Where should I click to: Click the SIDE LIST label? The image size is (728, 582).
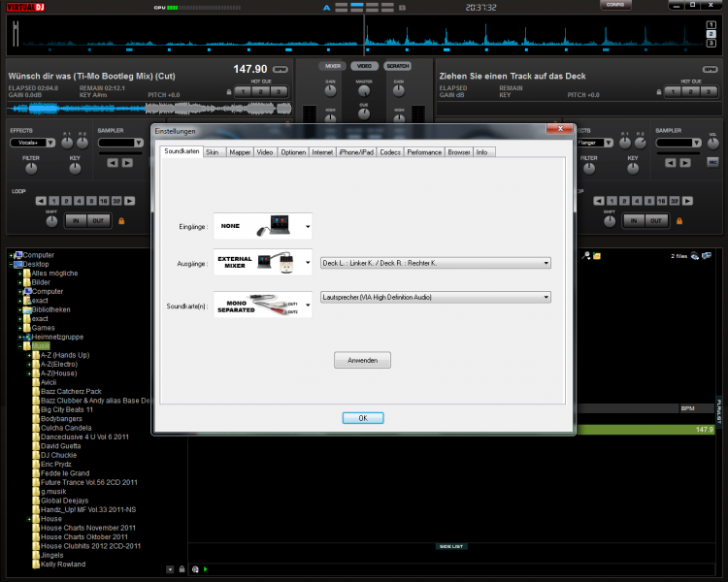pyautogui.click(x=451, y=547)
